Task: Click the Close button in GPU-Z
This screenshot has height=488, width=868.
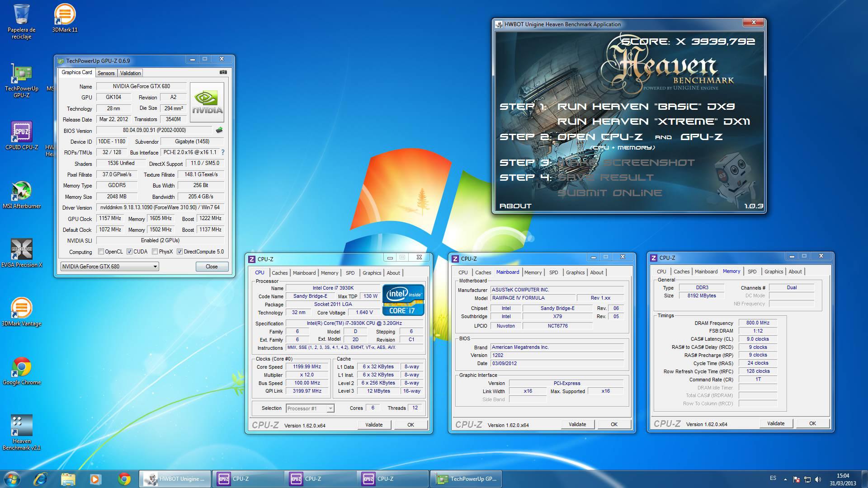Action: point(212,267)
